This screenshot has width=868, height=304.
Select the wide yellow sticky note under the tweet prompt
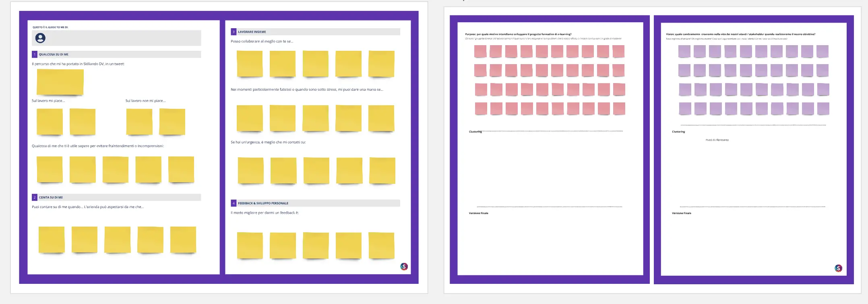60,82
